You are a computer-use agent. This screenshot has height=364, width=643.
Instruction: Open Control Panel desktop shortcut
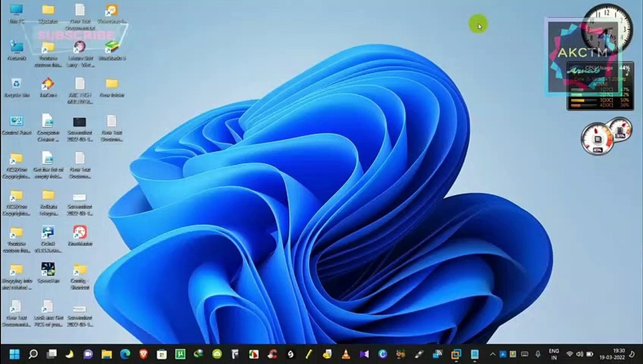pos(16,124)
